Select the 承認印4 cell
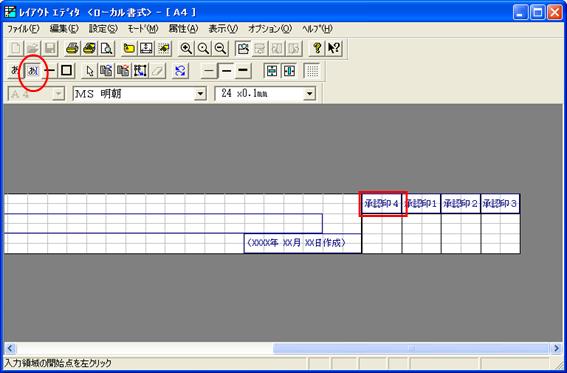This screenshot has width=567, height=373. click(x=382, y=204)
